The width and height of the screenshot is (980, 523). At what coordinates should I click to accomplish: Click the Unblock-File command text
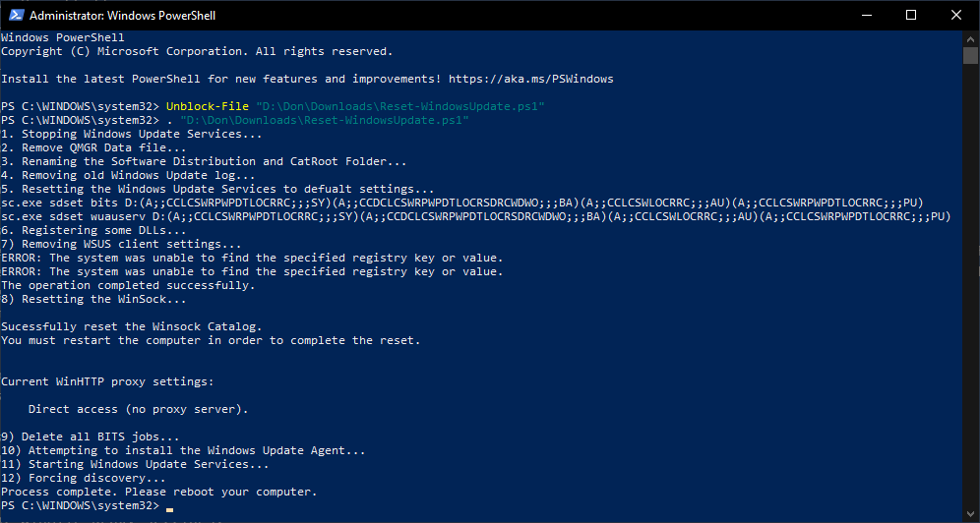207,106
